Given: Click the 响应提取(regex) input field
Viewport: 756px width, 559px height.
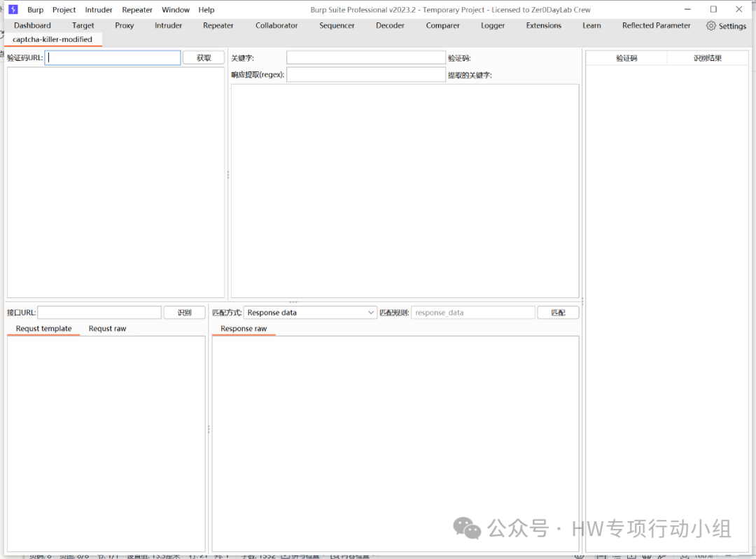Looking at the screenshot, I should click(x=366, y=75).
